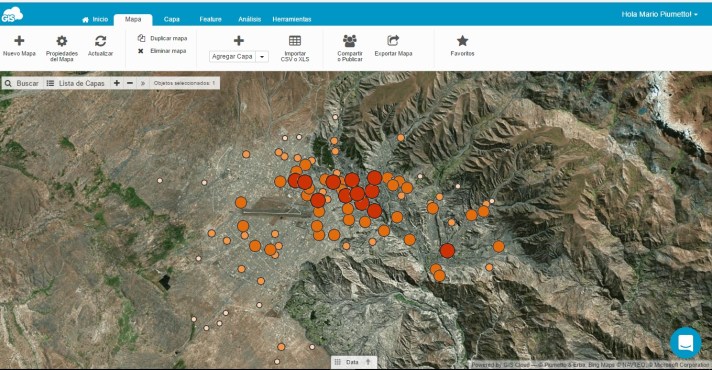This screenshot has width=712, height=370.
Task: Zoom out with the map minus button
Action: (x=130, y=83)
